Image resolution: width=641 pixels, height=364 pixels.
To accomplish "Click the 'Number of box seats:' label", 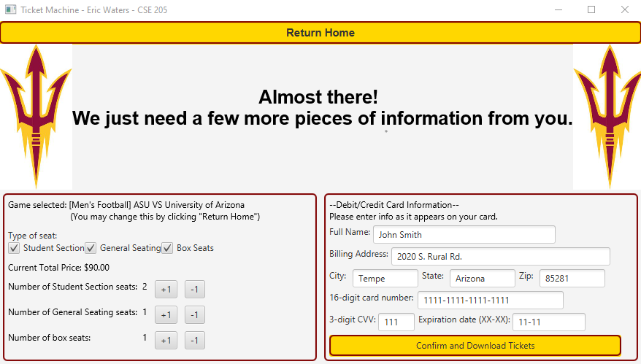I will (50, 338).
